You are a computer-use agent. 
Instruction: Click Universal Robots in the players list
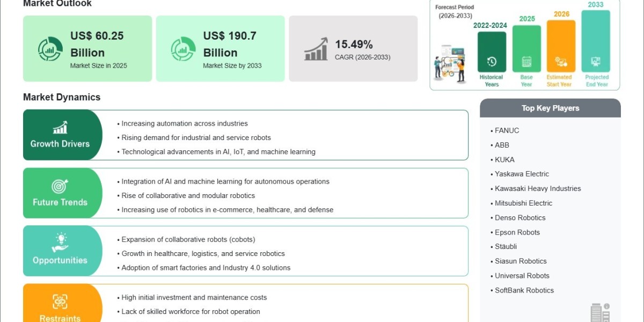pyautogui.click(x=522, y=275)
